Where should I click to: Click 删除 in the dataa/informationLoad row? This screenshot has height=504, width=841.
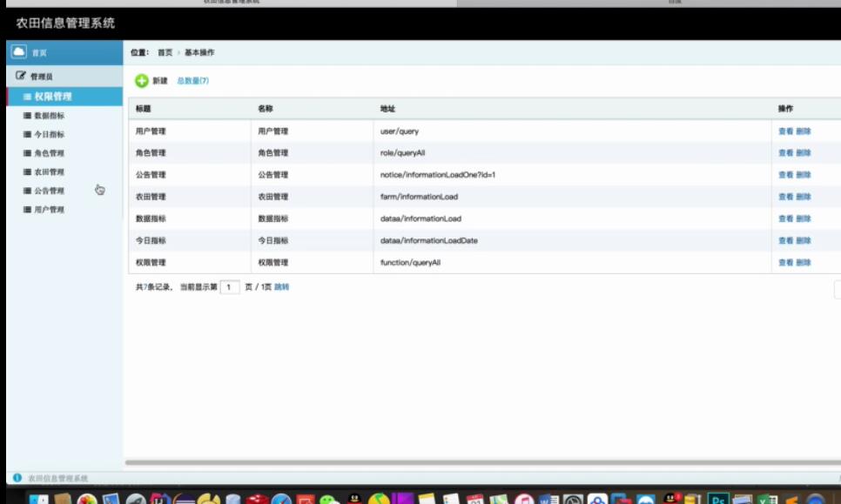804,218
